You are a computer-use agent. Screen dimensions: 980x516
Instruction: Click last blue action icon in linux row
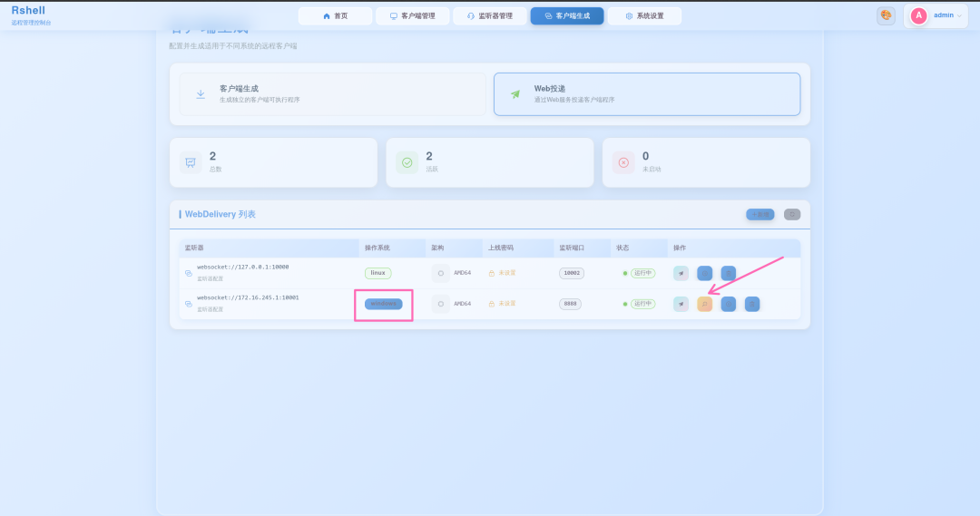[x=728, y=273]
